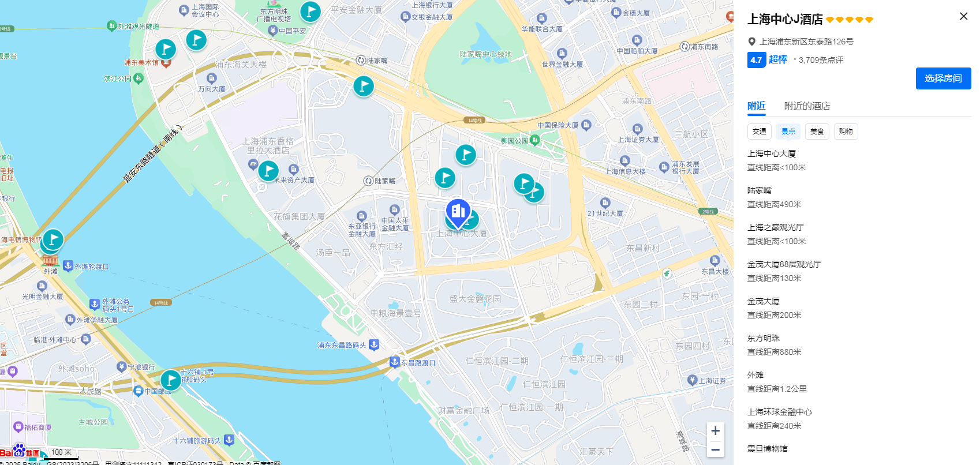Click 上海环球金融中心 list entry

779,412
